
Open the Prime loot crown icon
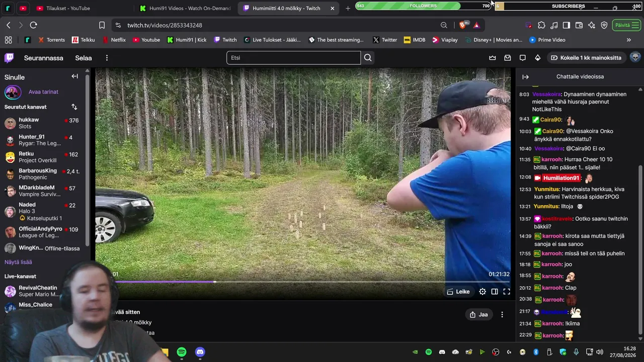coord(493,58)
